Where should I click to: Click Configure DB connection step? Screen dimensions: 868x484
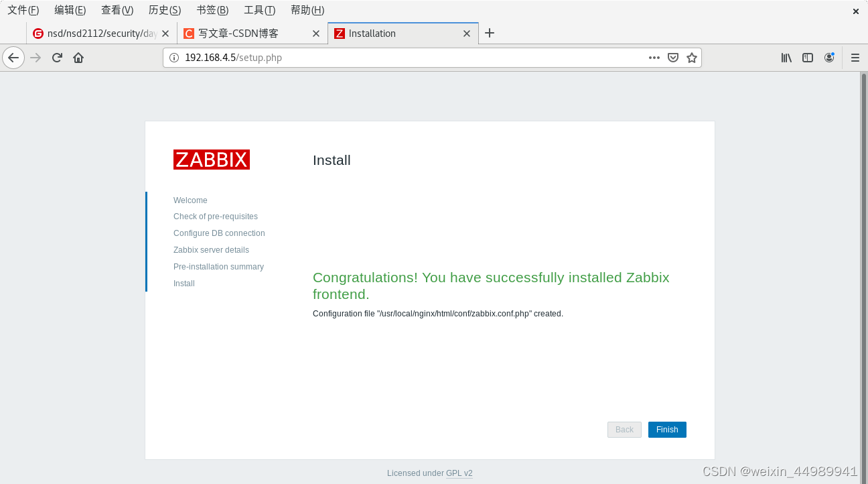[219, 233]
